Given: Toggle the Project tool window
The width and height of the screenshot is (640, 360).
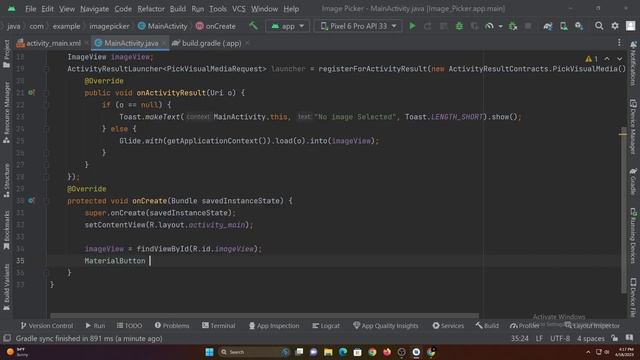Looking at the screenshot, I should pyautogui.click(x=6, y=53).
